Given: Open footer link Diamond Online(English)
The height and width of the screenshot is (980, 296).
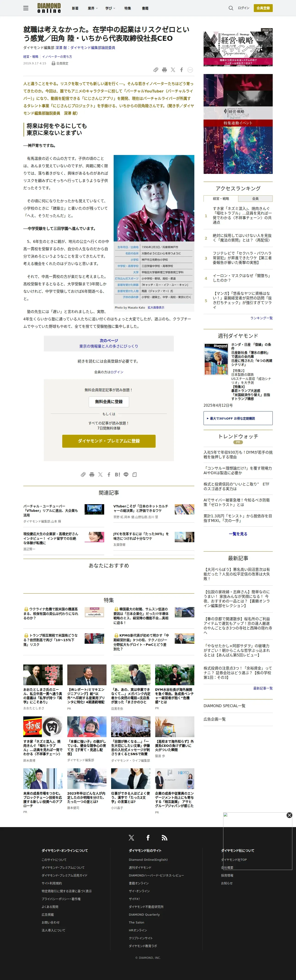Looking at the screenshot, I should [x=148, y=859].
